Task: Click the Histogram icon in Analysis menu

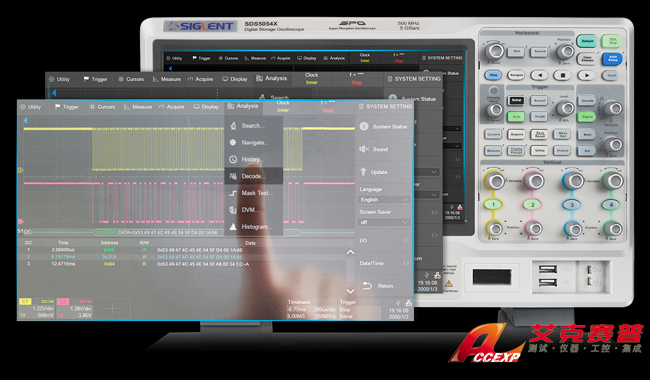Action: [x=233, y=227]
